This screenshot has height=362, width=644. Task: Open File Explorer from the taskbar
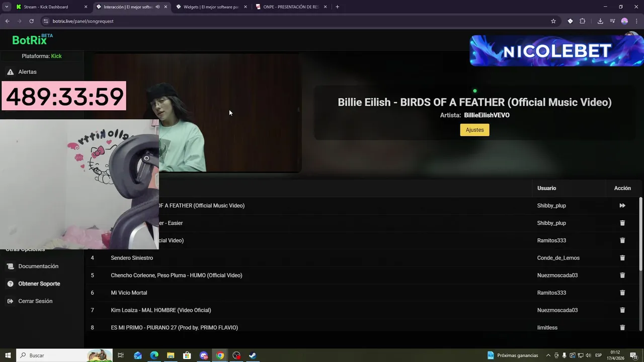(171, 355)
